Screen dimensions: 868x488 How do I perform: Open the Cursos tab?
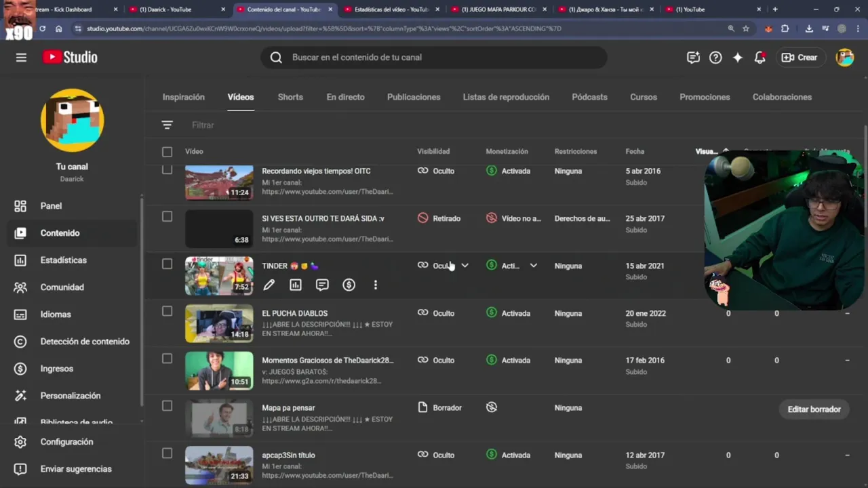(644, 97)
